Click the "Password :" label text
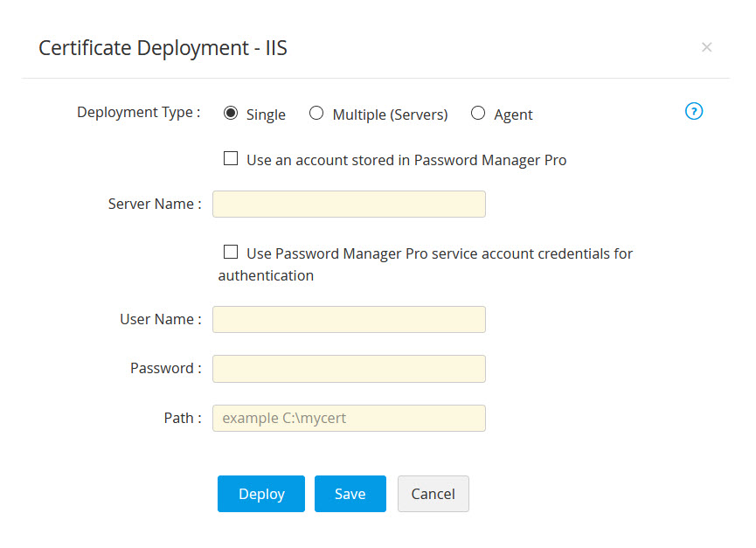The image size is (756, 548). point(165,368)
